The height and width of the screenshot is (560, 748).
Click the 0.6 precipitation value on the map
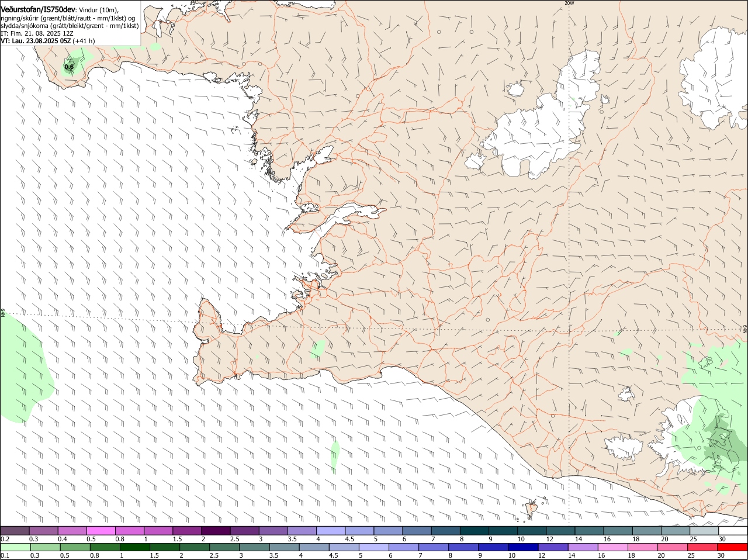point(69,67)
